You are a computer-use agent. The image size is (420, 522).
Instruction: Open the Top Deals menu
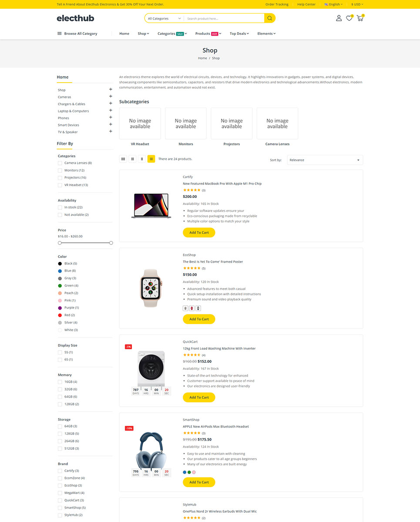pos(239,33)
